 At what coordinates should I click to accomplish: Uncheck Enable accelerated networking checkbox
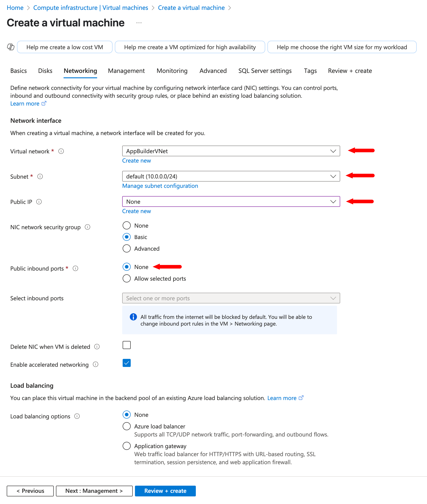pyautogui.click(x=127, y=363)
